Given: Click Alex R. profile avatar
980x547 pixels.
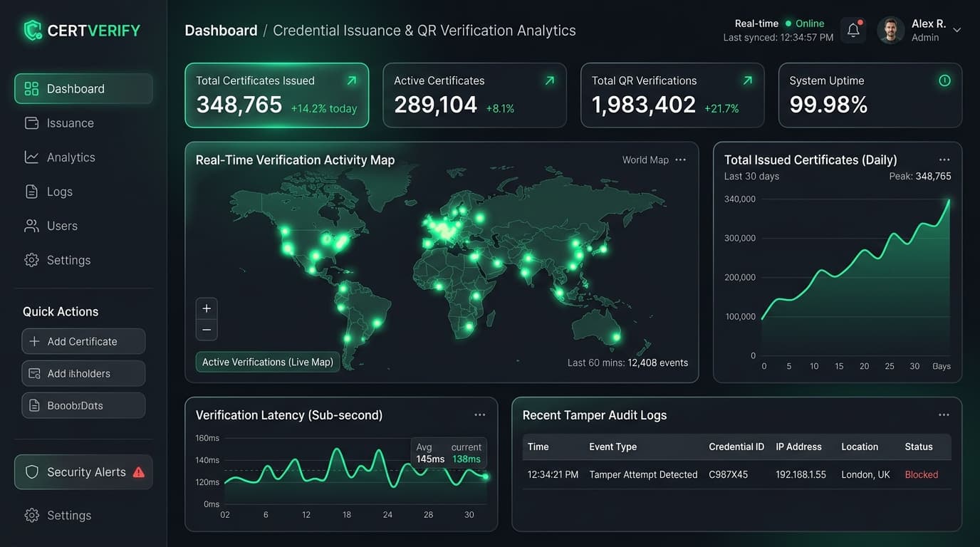Looking at the screenshot, I should point(891,30).
